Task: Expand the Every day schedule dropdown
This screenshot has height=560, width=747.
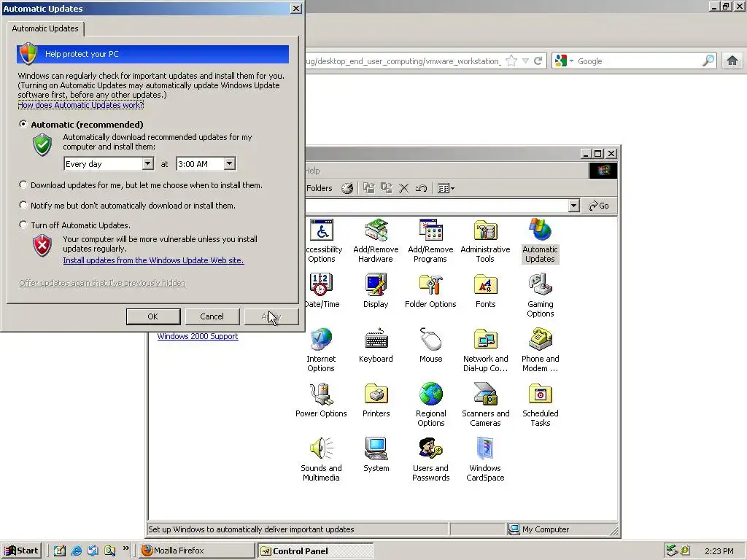Action: 147,164
